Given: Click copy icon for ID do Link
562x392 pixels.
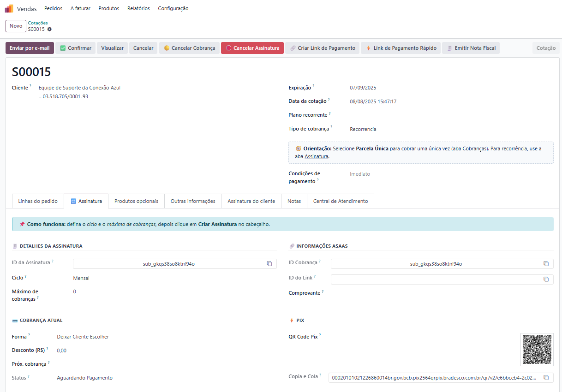Looking at the screenshot, I should click(546, 279).
